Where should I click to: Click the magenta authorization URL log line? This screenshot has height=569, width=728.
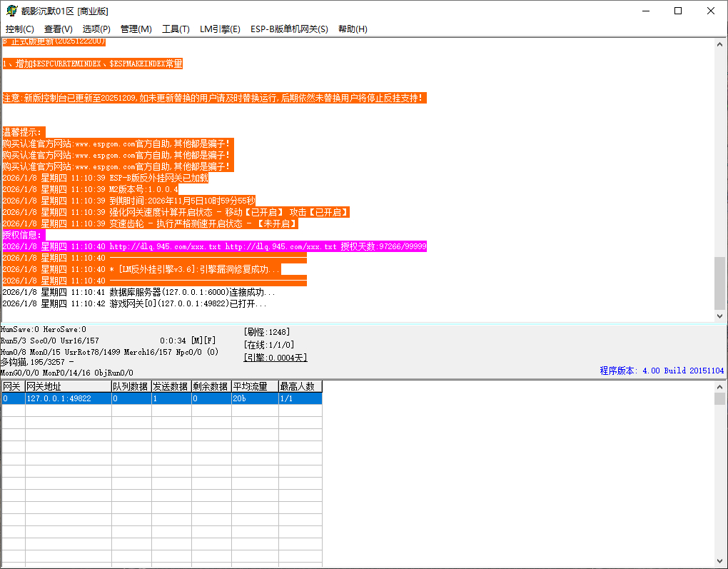pos(214,246)
